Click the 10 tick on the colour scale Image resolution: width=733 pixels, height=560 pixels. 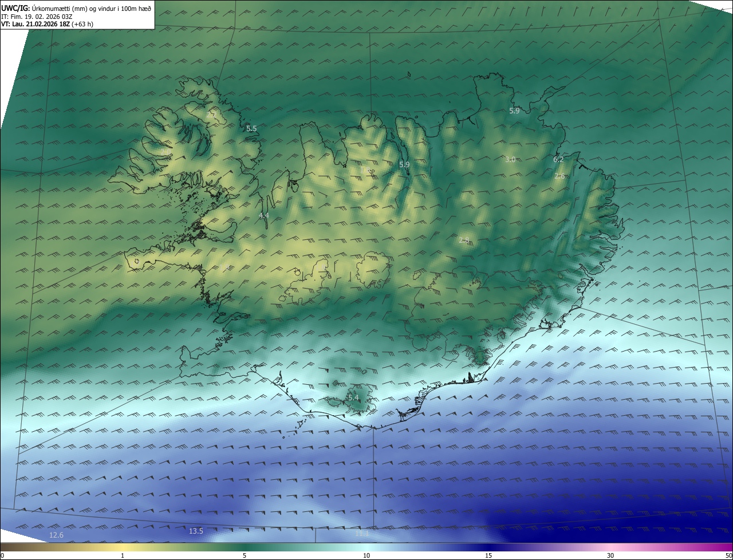(366, 555)
